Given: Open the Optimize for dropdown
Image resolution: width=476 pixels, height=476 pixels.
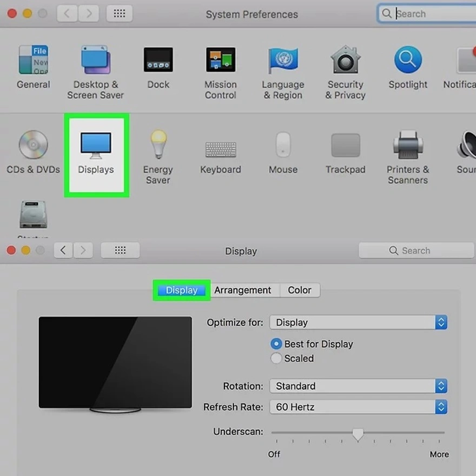Looking at the screenshot, I should (x=358, y=322).
